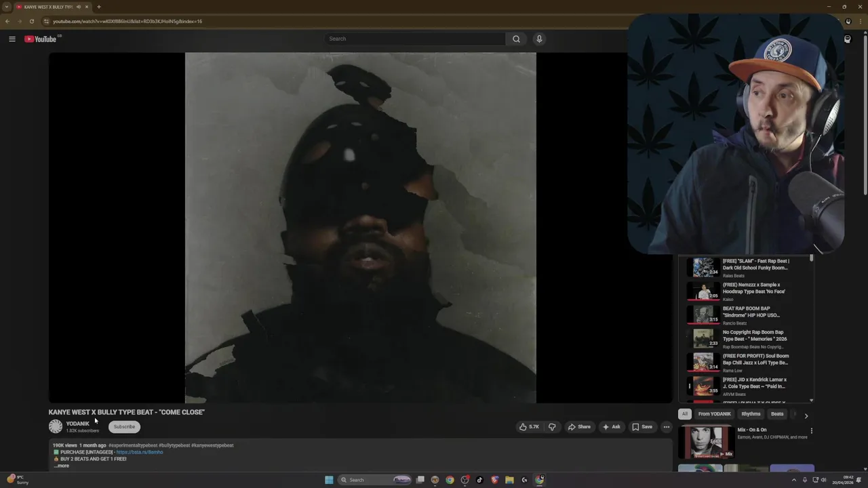Screen dimensions: 868x488
Task: Open the YouTube account icon top right
Action: (x=847, y=39)
